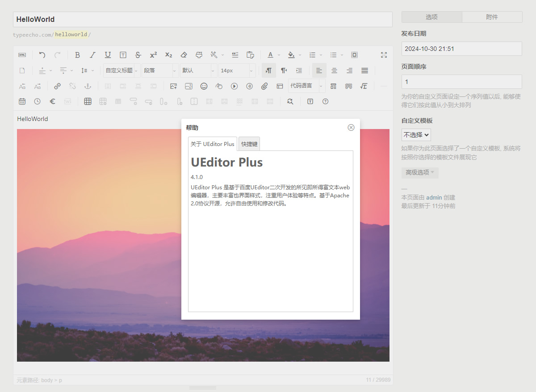This screenshot has height=392, width=536.
Task: Edit the 页面顺序 order field
Action: [x=462, y=82]
